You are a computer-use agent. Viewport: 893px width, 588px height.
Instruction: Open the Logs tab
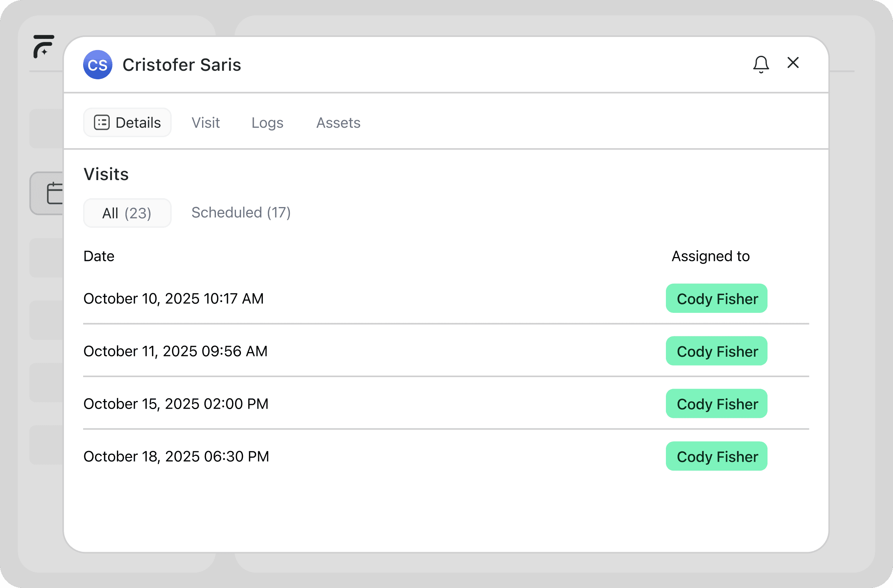point(267,123)
